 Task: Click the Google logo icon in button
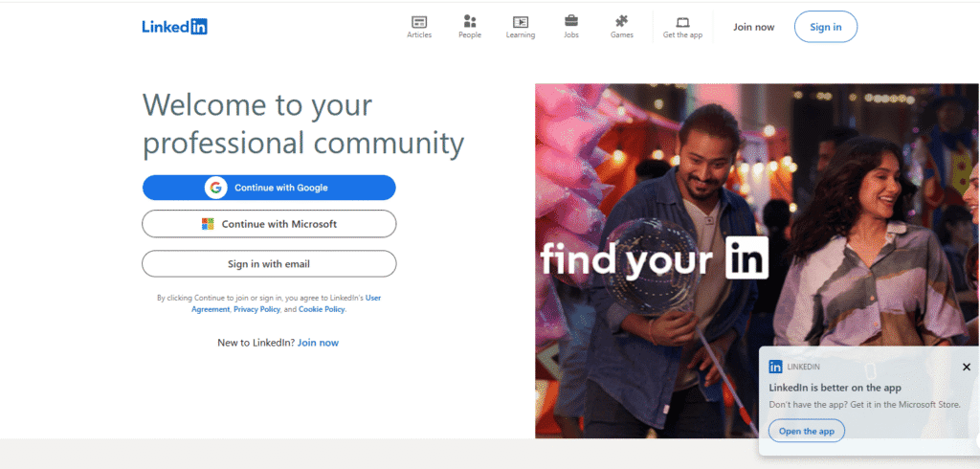[x=216, y=188]
